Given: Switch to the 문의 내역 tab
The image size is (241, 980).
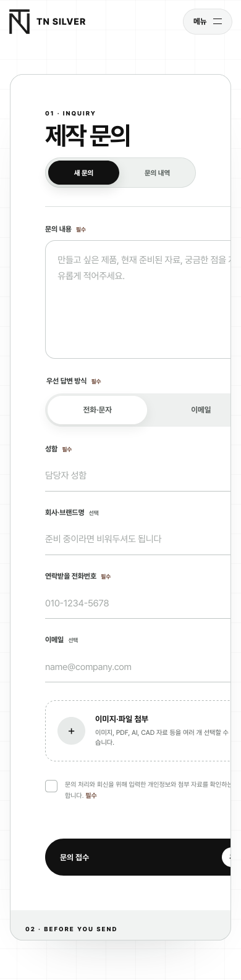Looking at the screenshot, I should [157, 173].
